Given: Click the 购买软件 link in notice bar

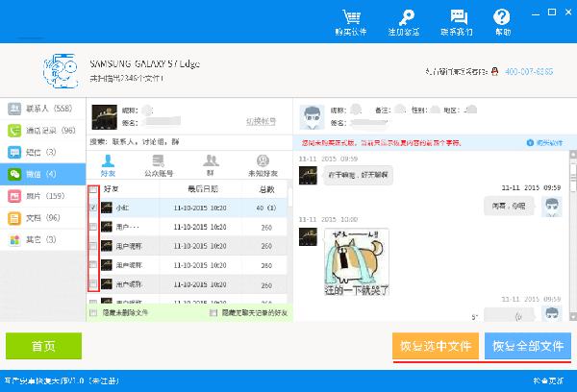Looking at the screenshot, I should 545,143.
